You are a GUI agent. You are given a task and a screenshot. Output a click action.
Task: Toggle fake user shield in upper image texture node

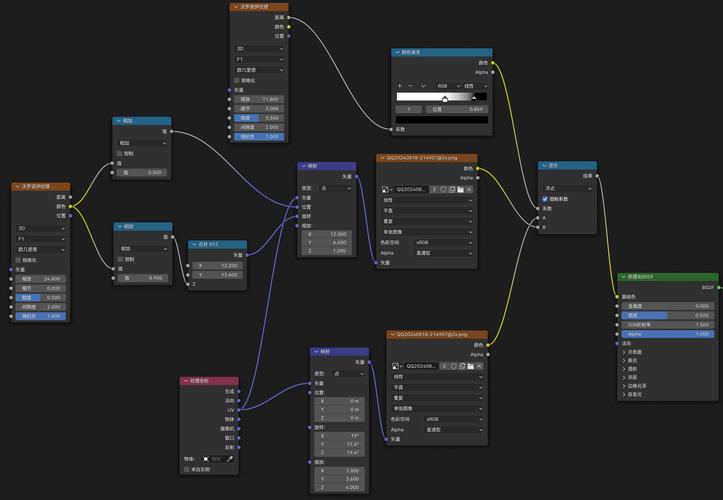click(443, 190)
